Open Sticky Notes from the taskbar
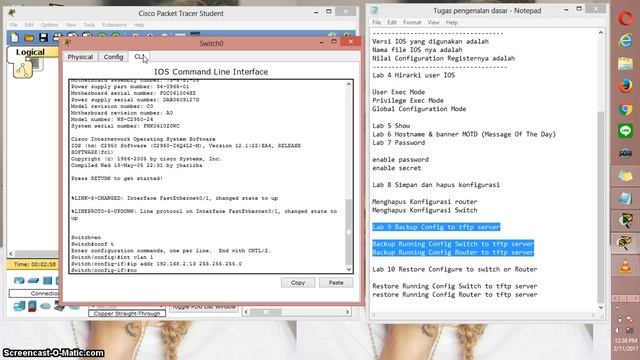Image resolution: width=640 pixels, height=360 pixels. point(625,176)
